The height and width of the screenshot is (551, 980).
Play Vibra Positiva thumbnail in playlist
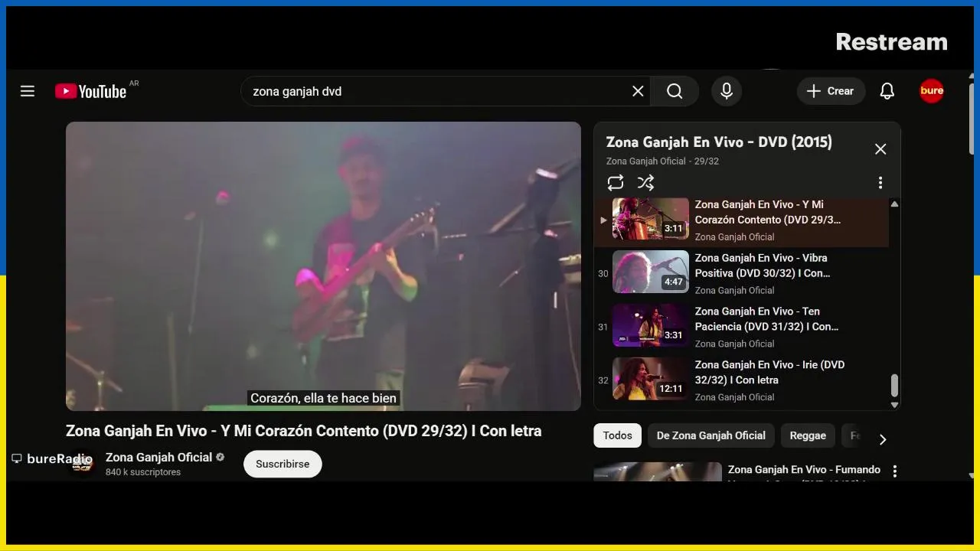tap(651, 272)
